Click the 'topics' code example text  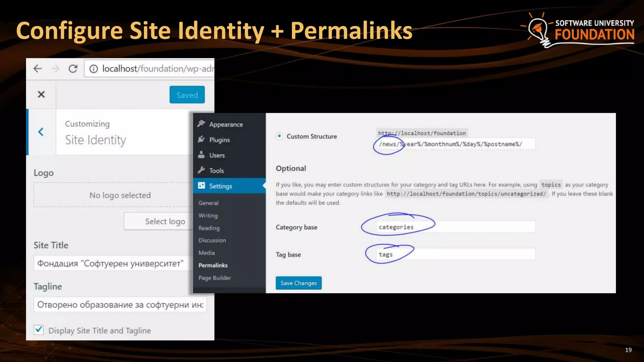551,184
